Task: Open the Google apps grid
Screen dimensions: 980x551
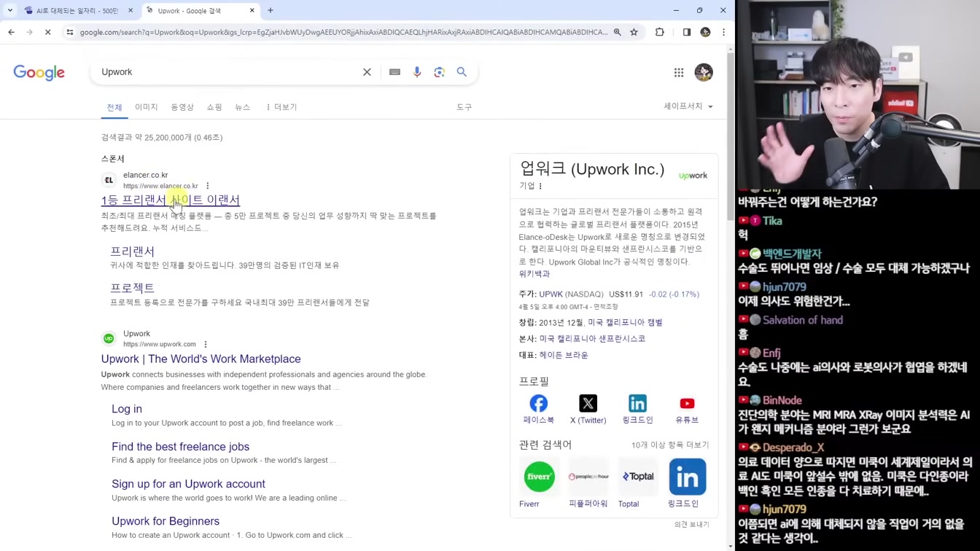Action: point(679,72)
